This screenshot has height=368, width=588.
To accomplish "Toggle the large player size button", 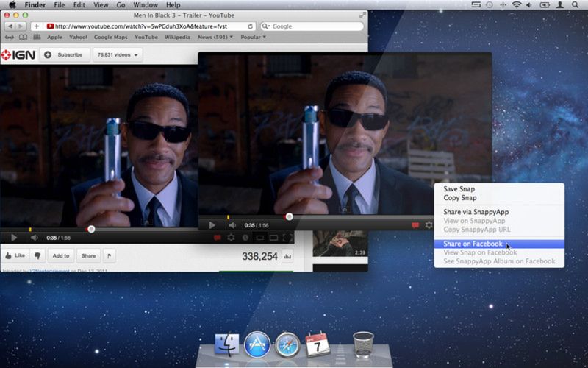I will 273,238.
